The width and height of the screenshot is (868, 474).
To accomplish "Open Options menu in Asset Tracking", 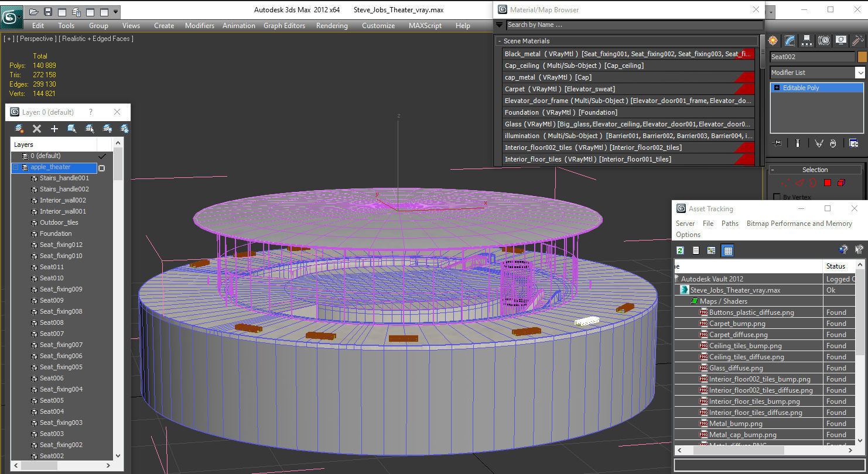I will pos(688,235).
